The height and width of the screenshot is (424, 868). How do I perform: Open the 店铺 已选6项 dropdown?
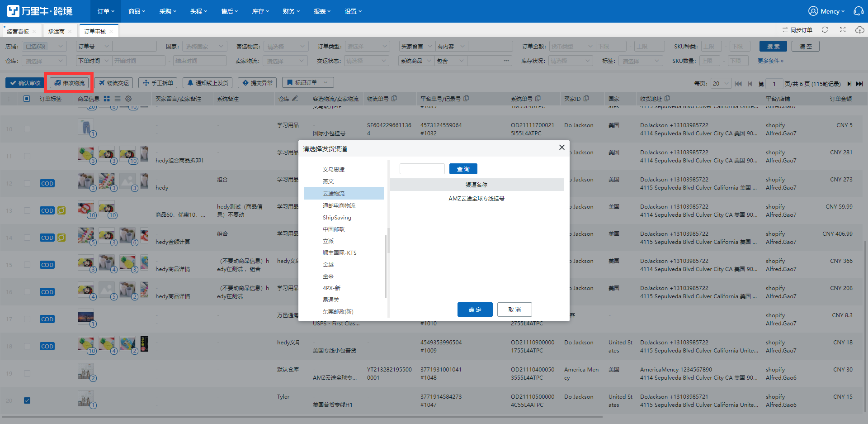coord(44,46)
